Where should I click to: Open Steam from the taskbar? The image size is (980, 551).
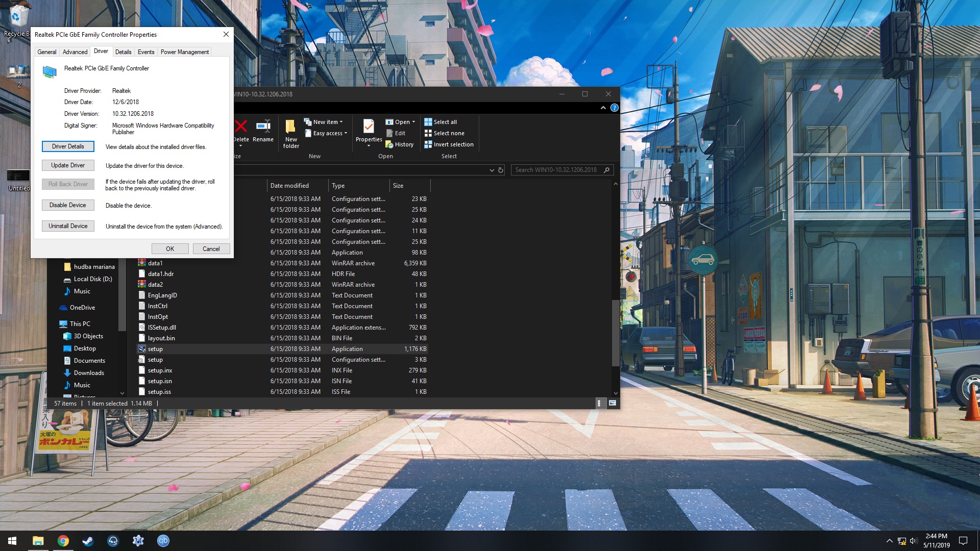(88, 541)
